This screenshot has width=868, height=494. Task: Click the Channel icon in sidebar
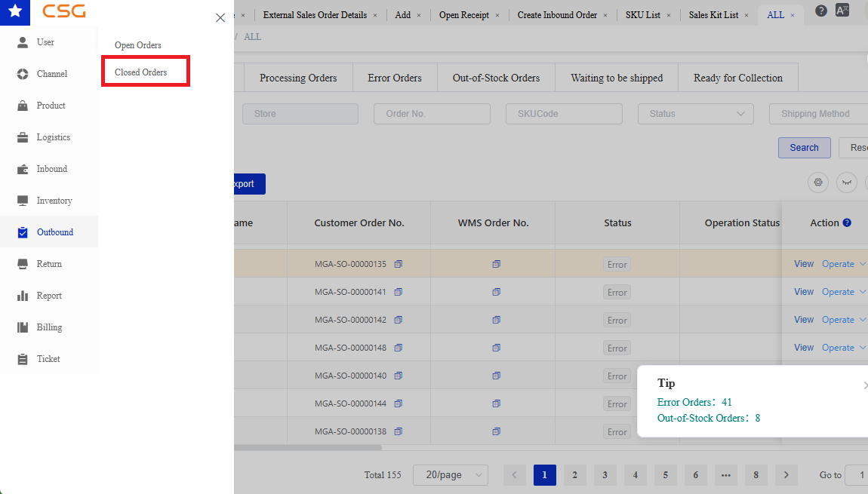click(x=22, y=74)
